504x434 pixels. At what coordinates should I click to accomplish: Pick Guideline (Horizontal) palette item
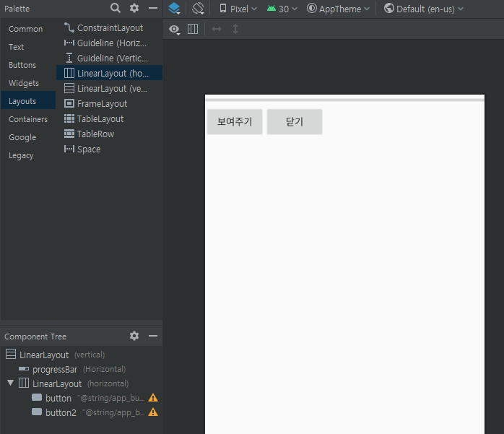109,43
